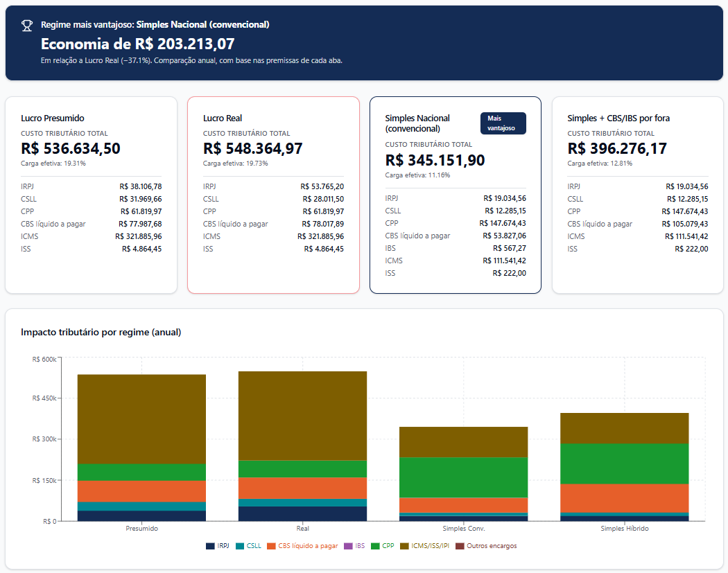
Task: Select the Lucro Real card title
Action: pos(223,118)
